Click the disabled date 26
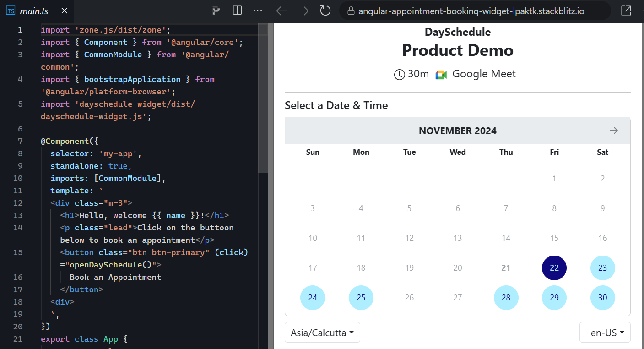Image resolution: width=644 pixels, height=349 pixels. pos(409,298)
